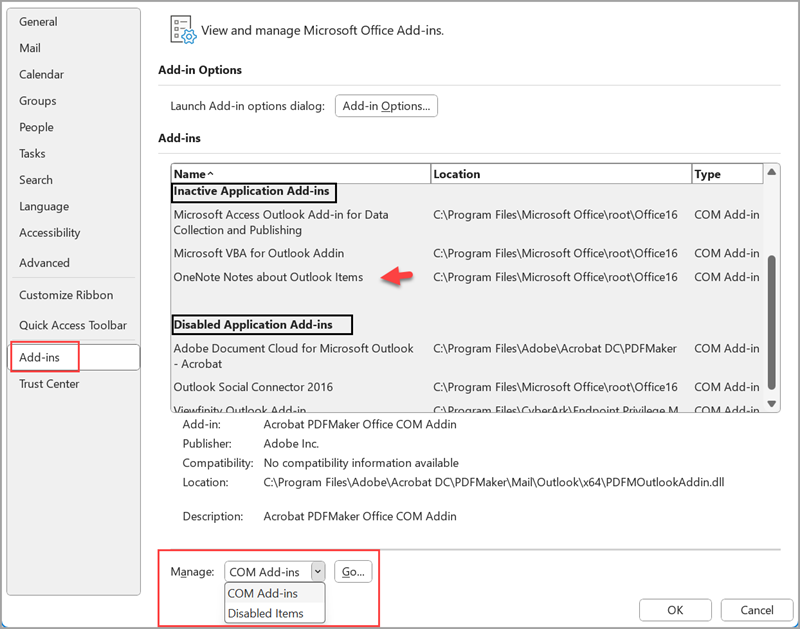Open the Calendar options page

[41, 74]
